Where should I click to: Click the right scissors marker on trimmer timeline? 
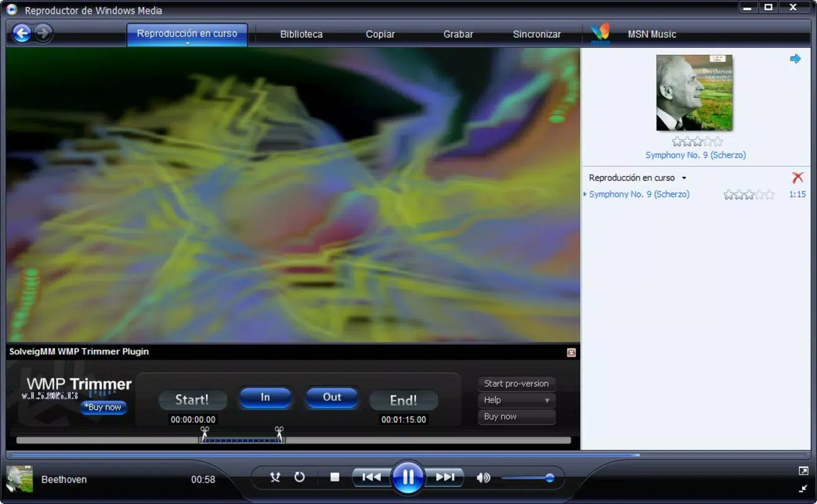(279, 433)
